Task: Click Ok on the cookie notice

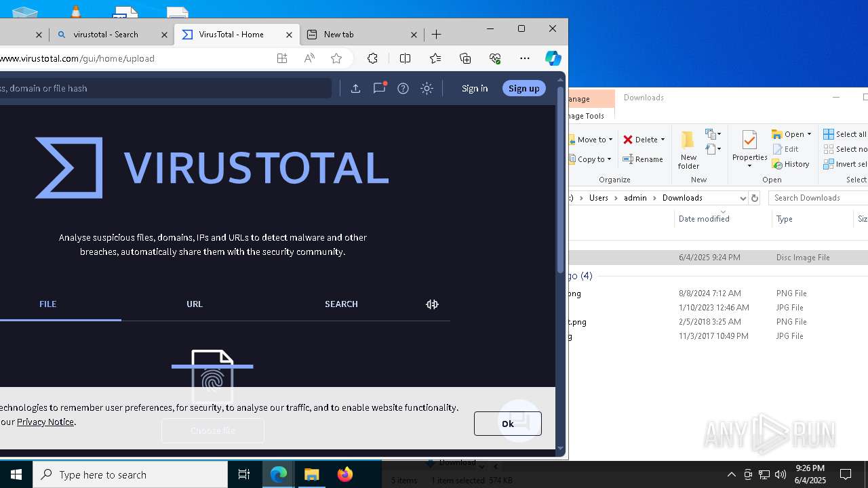Action: pyautogui.click(x=507, y=424)
